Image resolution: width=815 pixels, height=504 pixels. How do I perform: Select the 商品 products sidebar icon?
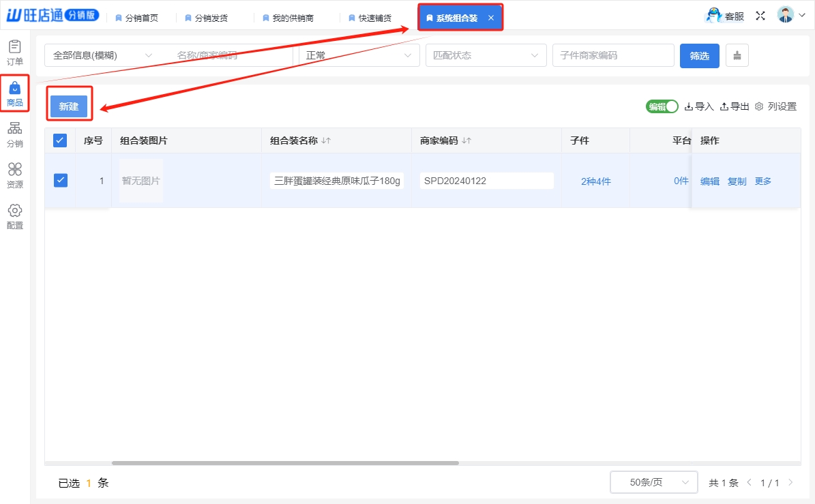pos(15,93)
